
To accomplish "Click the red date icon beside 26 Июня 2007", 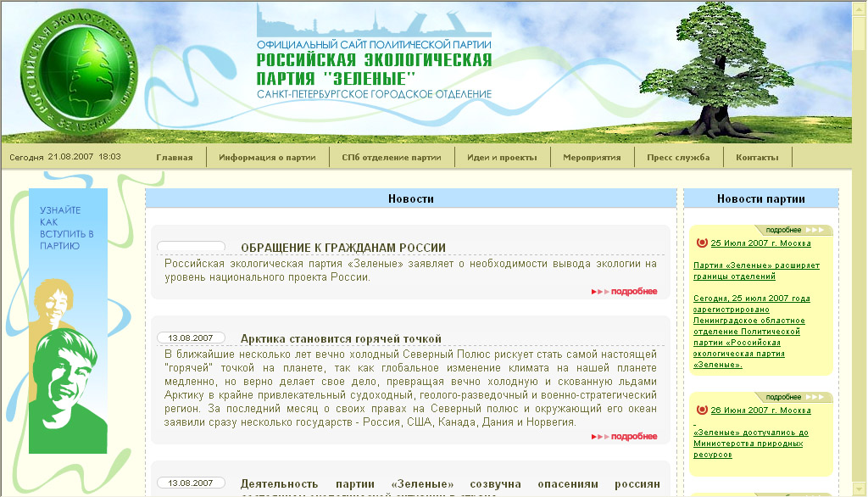I will [x=701, y=408].
